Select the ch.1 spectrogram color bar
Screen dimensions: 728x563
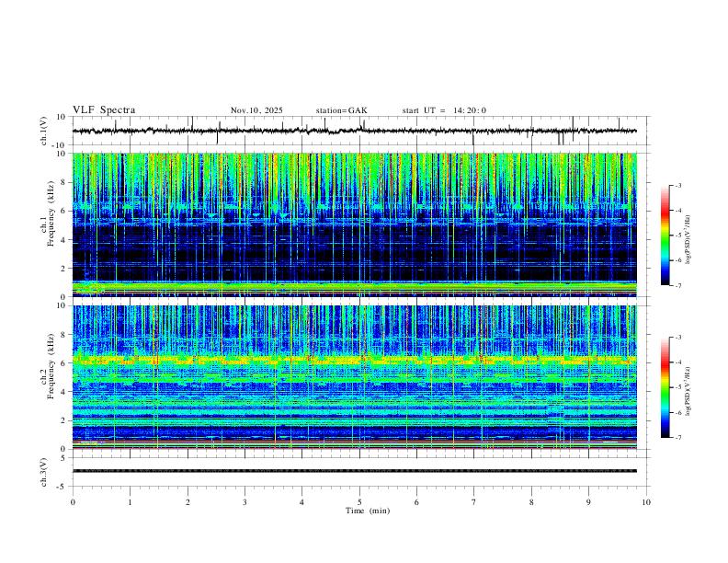[x=665, y=236]
